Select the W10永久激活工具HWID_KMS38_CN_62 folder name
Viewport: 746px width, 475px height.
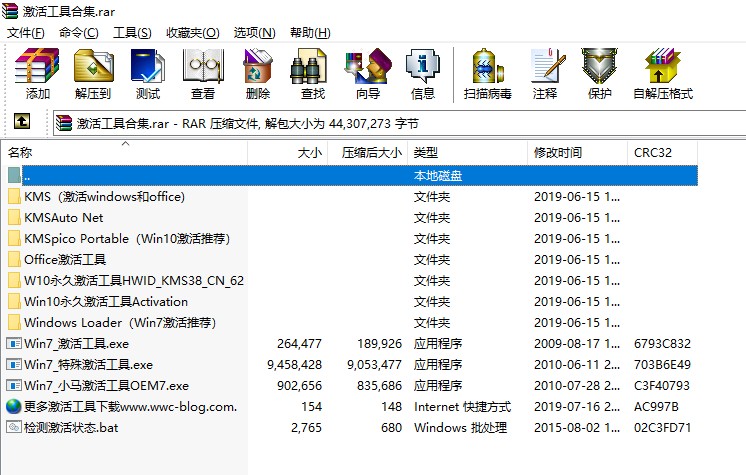pyautogui.click(x=134, y=280)
